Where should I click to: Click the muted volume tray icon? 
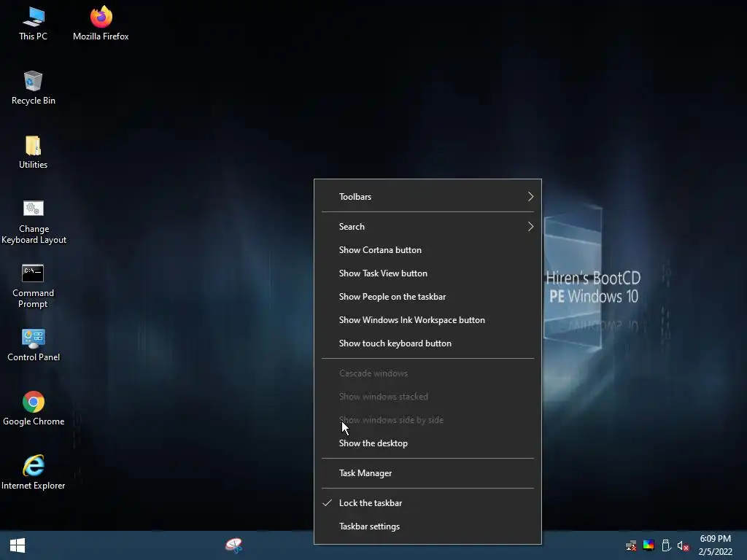pyautogui.click(x=683, y=545)
